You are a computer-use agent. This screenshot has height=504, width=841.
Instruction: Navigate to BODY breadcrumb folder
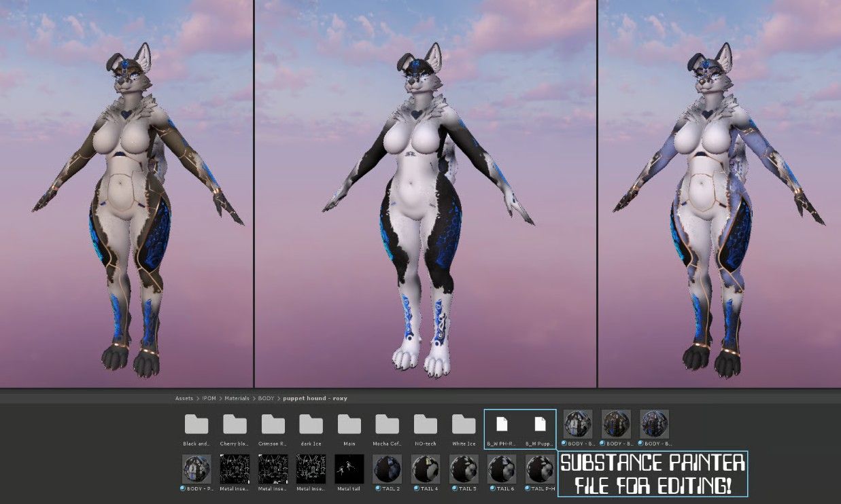[266, 398]
